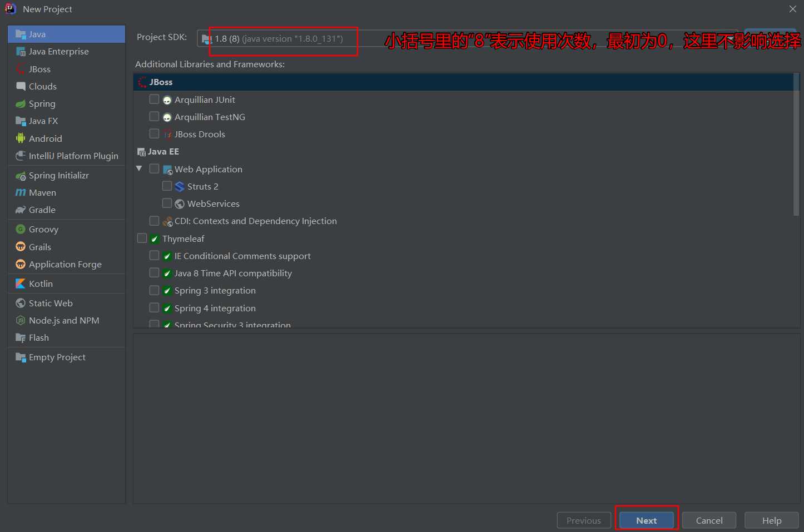Click the Groovy icon
This screenshot has height=532, width=804.
tap(21, 229)
